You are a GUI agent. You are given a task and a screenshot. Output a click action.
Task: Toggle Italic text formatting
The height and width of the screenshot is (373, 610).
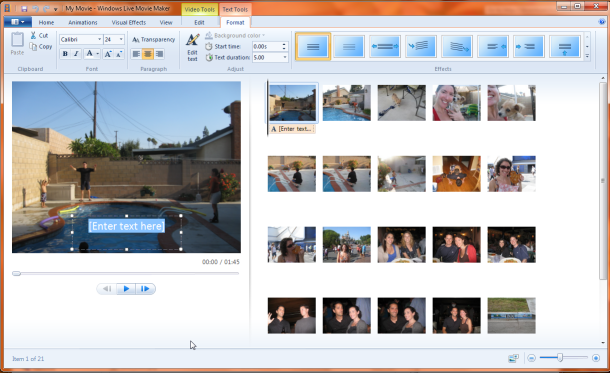(76, 54)
